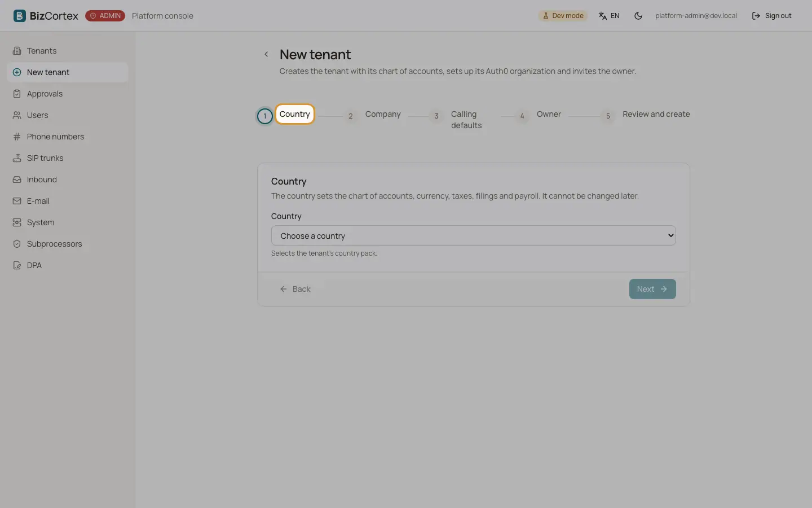
Task: Click the E-mail envelope icon
Action: click(17, 201)
